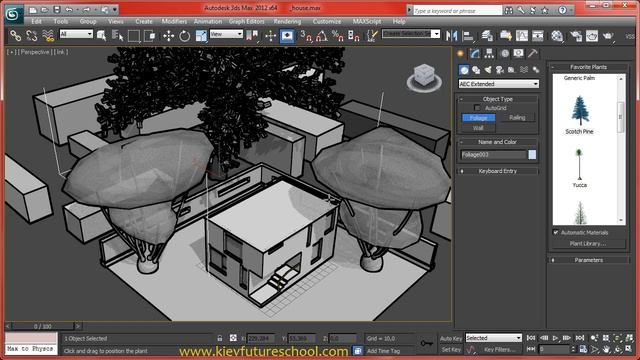Collapse the Favorite Plants rollout
The height and width of the screenshot is (360, 640).
click(588, 67)
